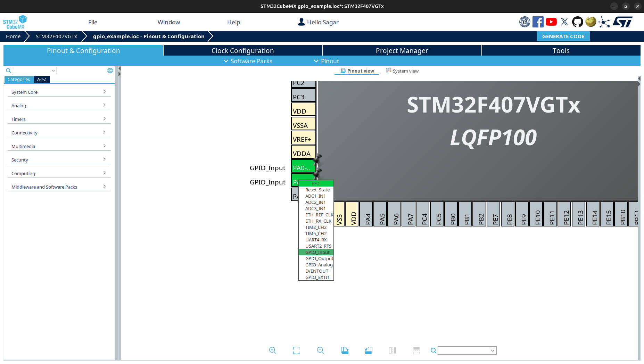Zoom out of the chip pinout view
This screenshot has width=644, height=364.
click(321, 350)
